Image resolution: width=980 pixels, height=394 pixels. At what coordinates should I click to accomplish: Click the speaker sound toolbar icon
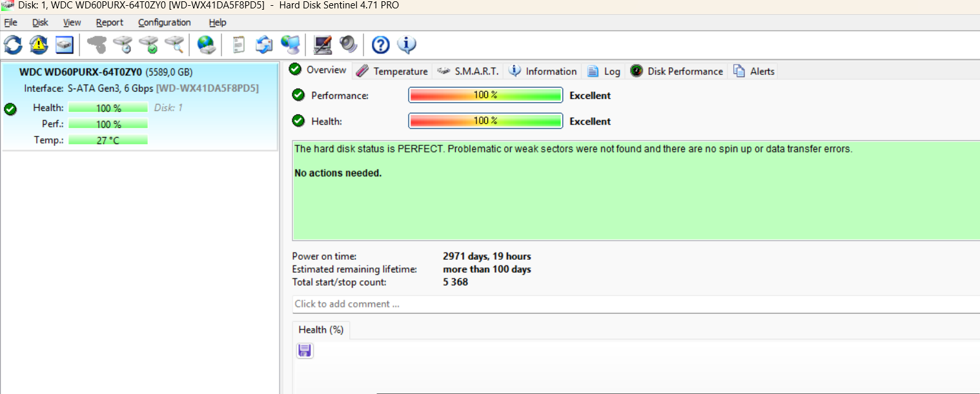click(349, 45)
